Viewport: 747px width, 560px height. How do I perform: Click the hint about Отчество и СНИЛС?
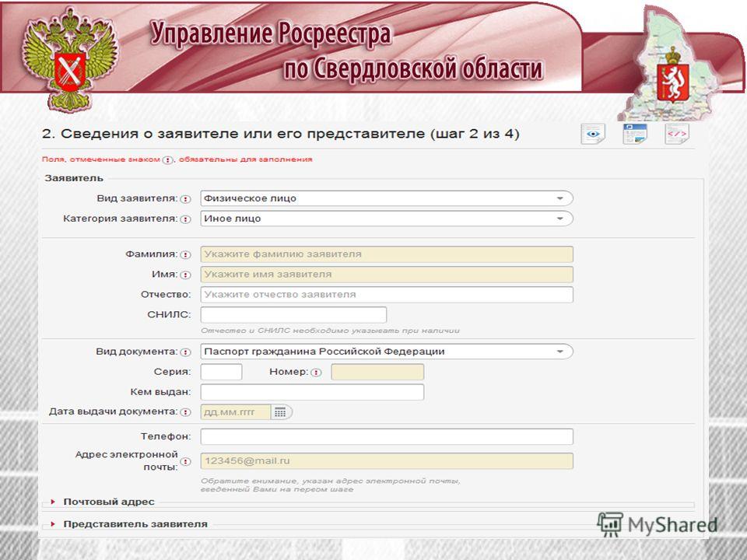tap(330, 331)
